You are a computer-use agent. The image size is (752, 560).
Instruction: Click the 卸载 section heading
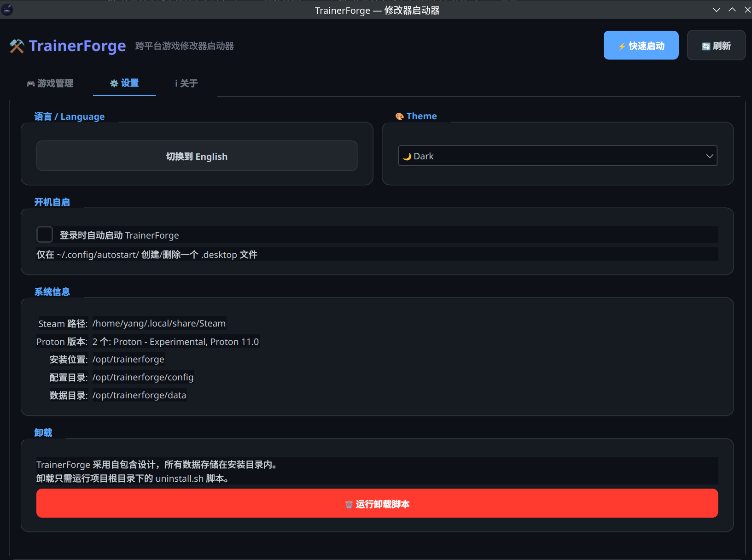43,433
